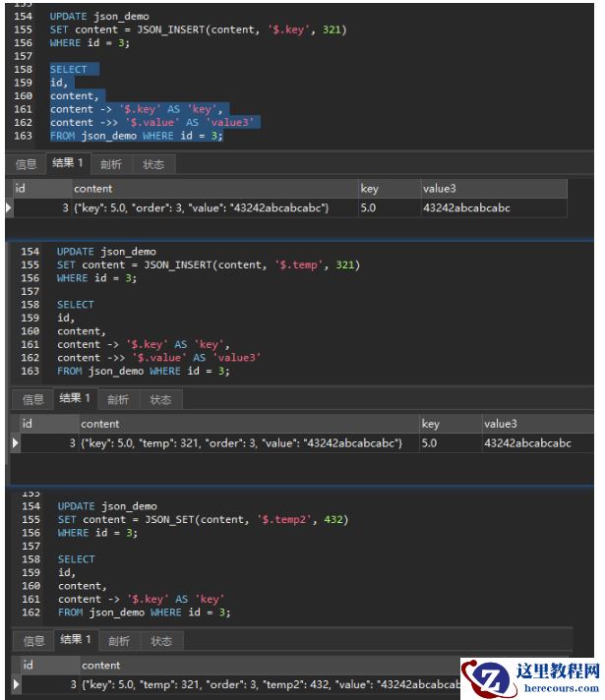
Task: Click the row arrow beside the "temp2": 432 row
Action: pos(16,684)
